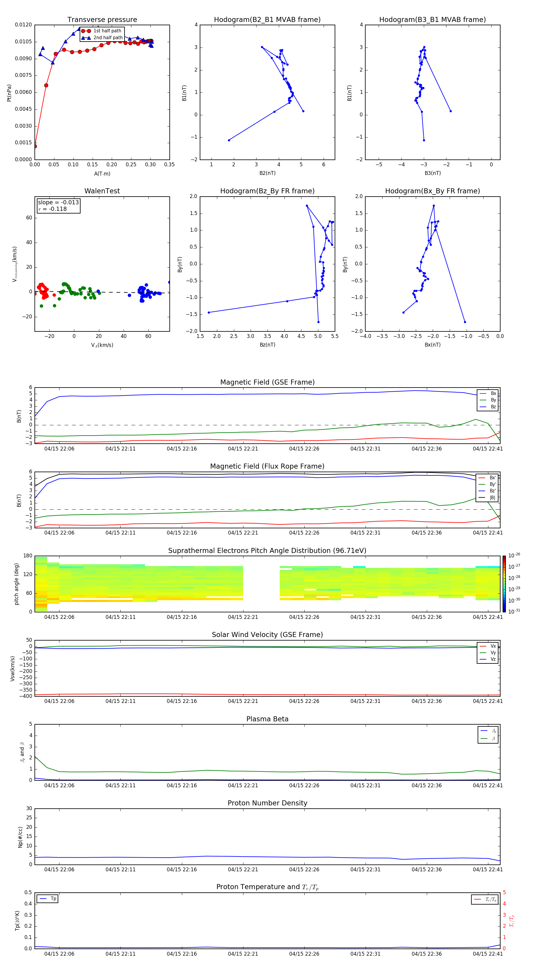Click 'Proton Temperature and Te/Tp' title
Viewport: 535px width, 980px height.
click(x=267, y=887)
